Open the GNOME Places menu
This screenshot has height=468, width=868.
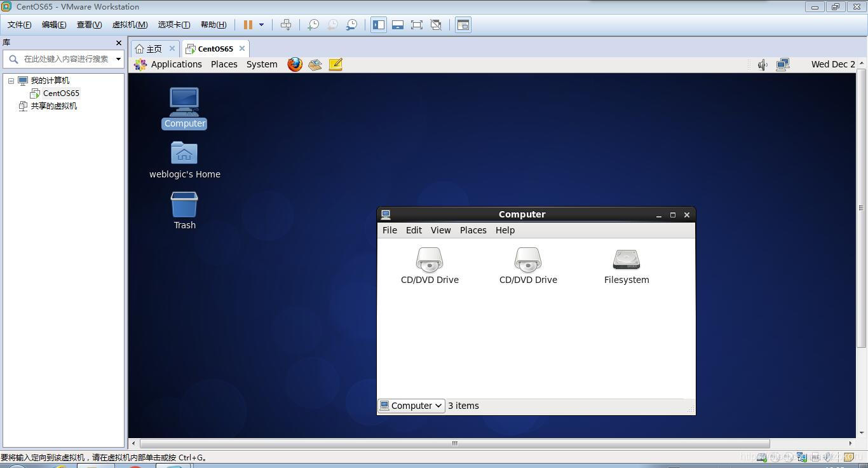click(x=224, y=64)
